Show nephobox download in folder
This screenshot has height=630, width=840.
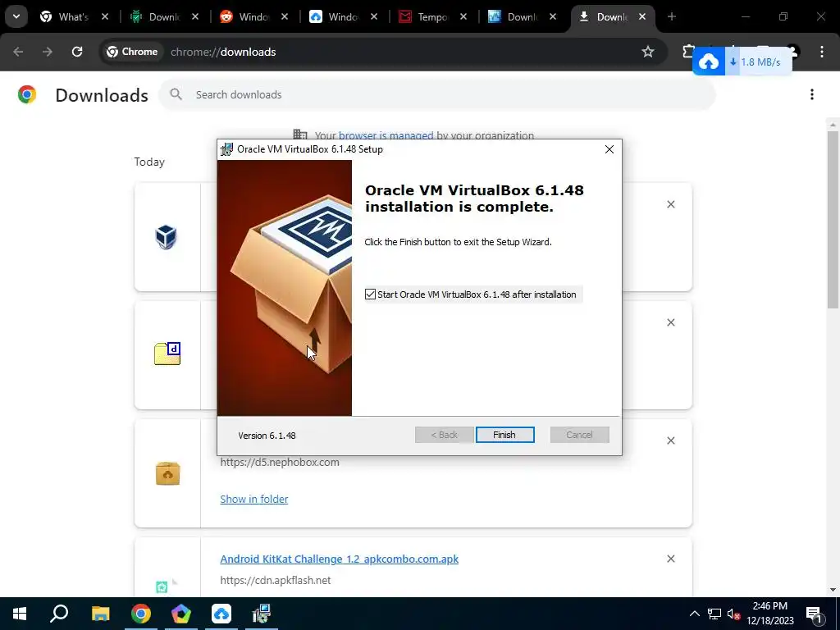pyautogui.click(x=254, y=499)
